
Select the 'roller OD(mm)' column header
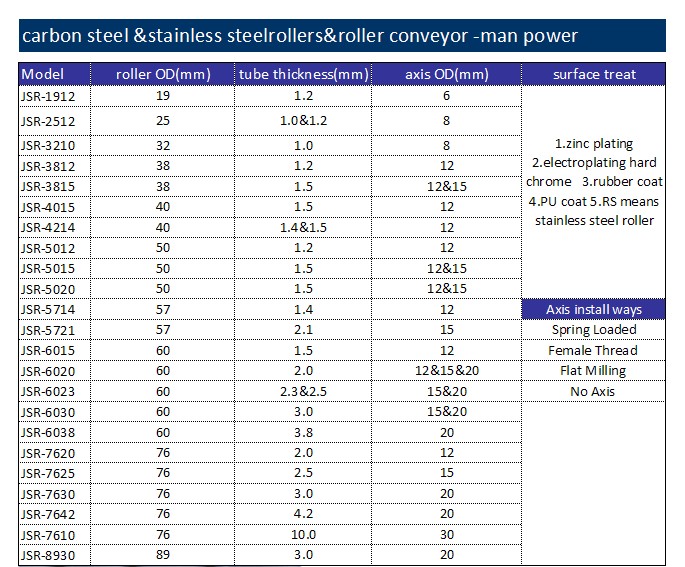(x=163, y=74)
